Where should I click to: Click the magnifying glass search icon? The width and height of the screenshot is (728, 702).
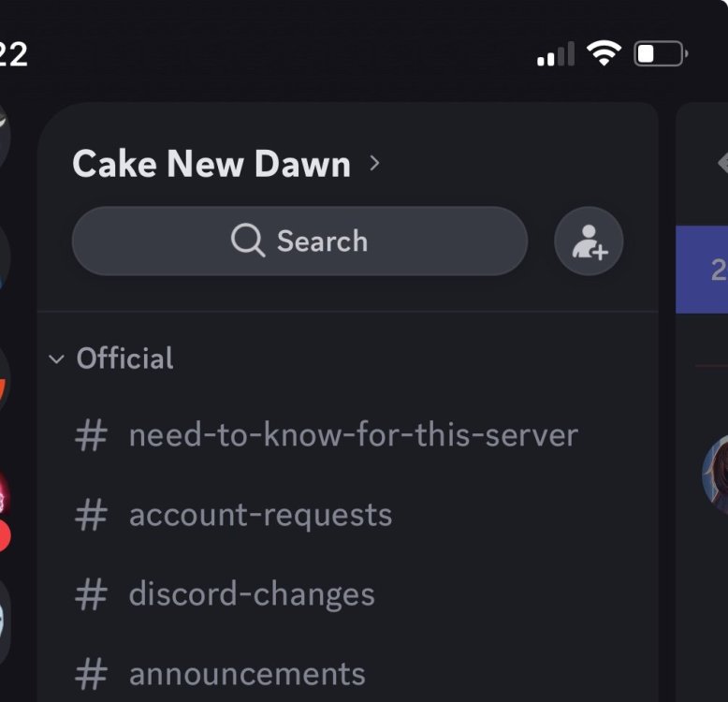tap(248, 241)
